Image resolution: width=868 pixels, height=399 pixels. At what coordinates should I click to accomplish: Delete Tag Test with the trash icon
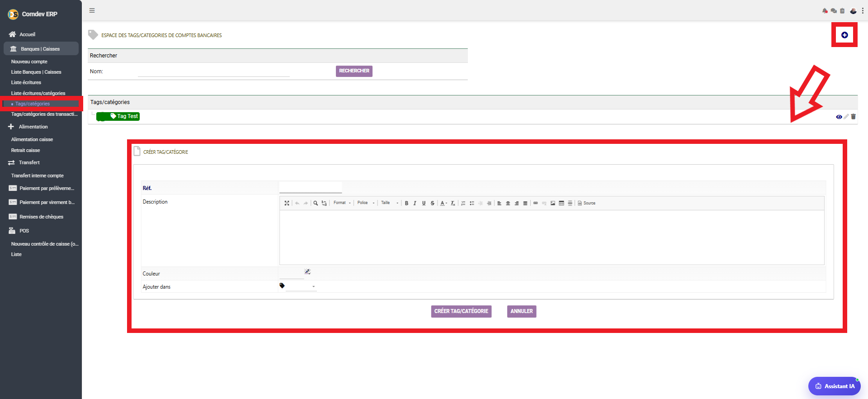point(854,117)
